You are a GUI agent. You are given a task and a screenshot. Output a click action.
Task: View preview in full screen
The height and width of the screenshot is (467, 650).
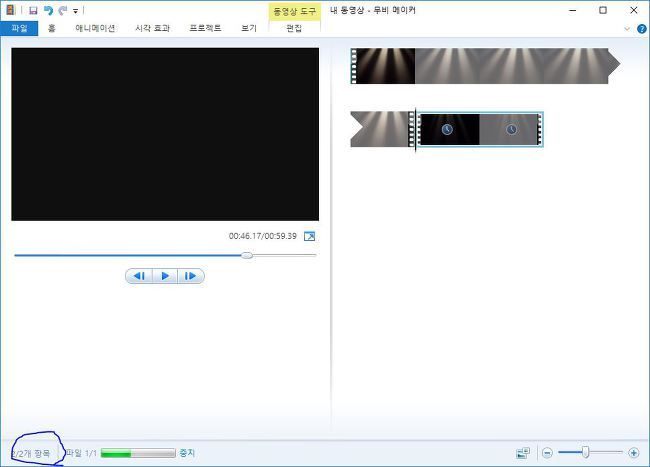(x=309, y=236)
